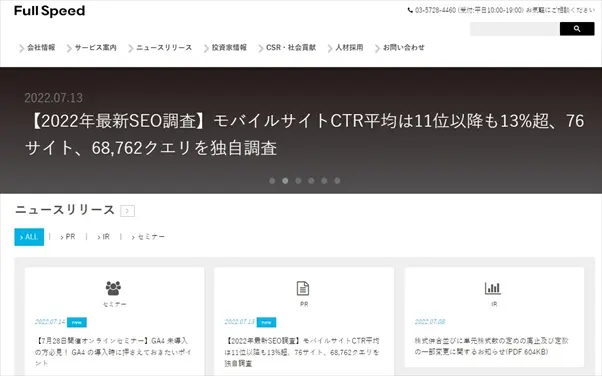Open the 人材採用 menu
602x376 pixels.
[x=349, y=48]
